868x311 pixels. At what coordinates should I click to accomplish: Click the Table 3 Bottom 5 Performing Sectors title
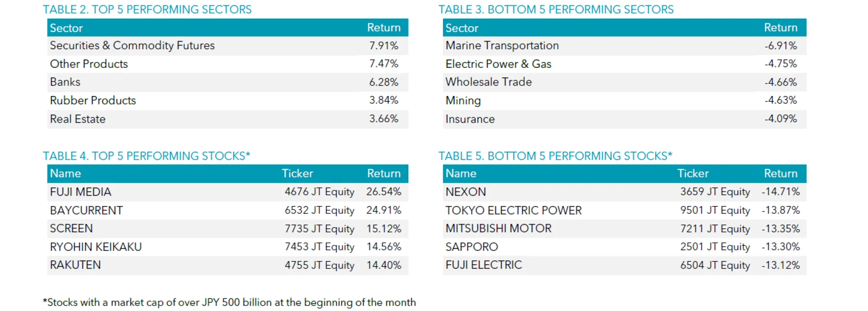coord(556,10)
